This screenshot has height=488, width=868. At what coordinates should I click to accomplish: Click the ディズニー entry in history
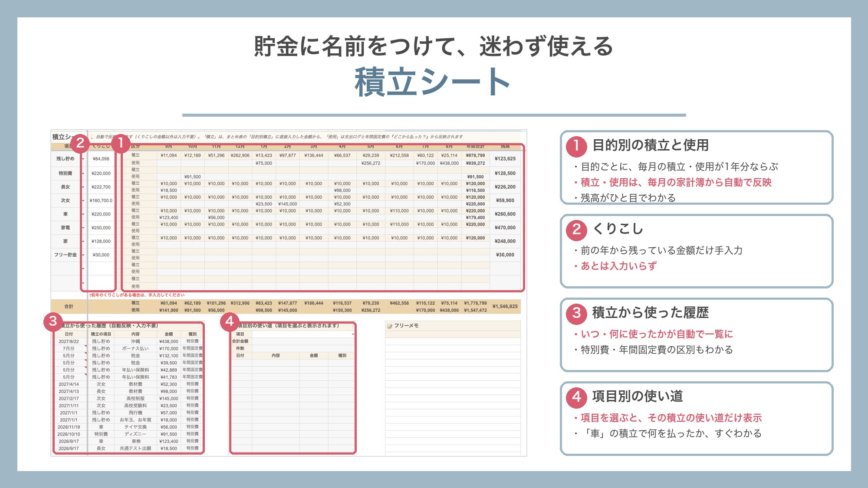click(135, 434)
